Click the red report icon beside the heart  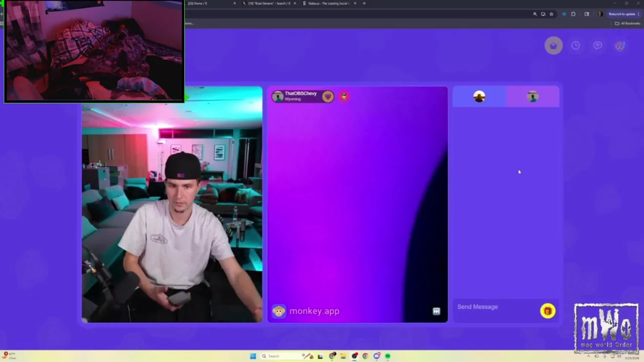[x=344, y=96]
